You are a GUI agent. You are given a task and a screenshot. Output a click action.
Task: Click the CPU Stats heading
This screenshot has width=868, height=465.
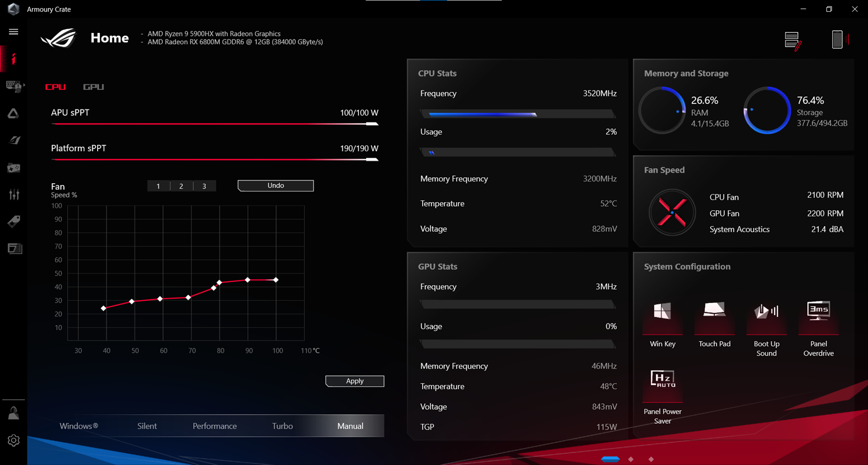tap(437, 73)
